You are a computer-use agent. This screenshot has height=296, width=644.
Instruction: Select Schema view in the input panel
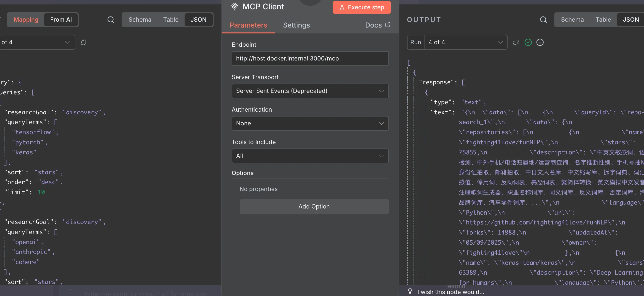point(140,19)
